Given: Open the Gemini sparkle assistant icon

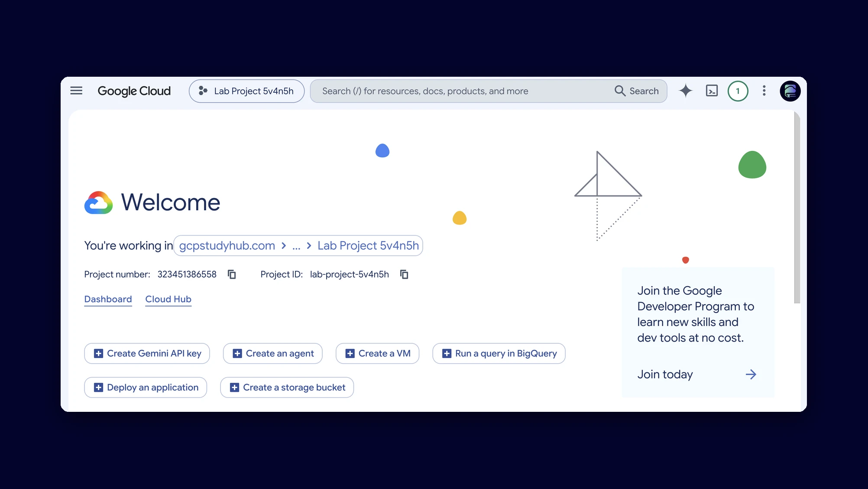Looking at the screenshot, I should pos(686,91).
